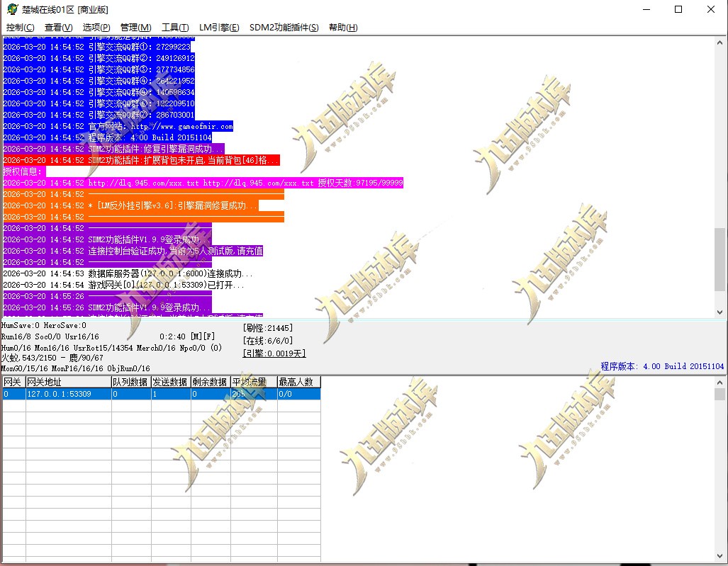Click the 网关 column header
728x566 pixels.
click(x=13, y=382)
